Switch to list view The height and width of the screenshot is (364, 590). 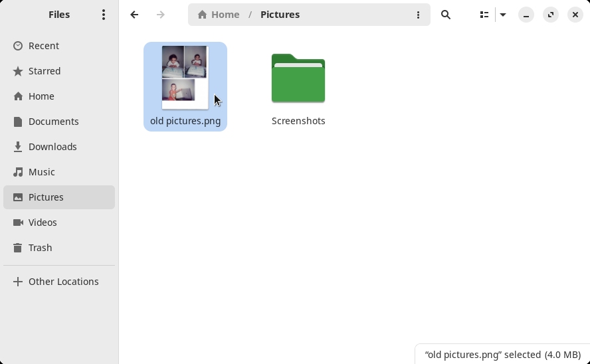pyautogui.click(x=484, y=15)
